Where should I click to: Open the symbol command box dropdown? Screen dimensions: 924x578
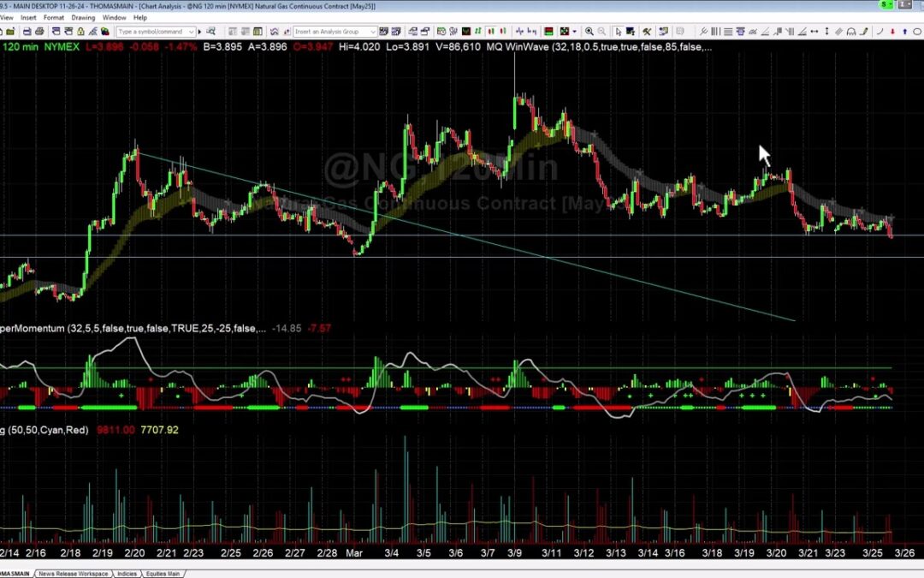click(x=192, y=31)
